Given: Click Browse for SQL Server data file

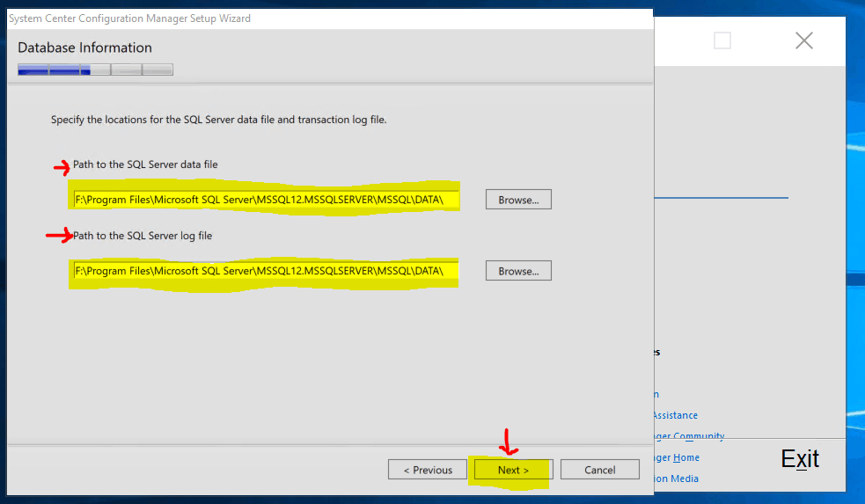Looking at the screenshot, I should [518, 200].
